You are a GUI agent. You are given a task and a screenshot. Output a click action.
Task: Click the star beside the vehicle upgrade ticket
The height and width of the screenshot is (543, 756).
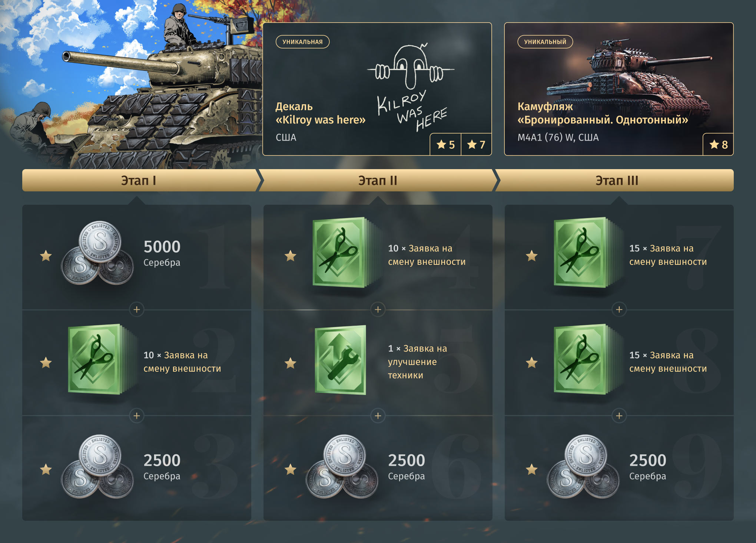tap(291, 363)
